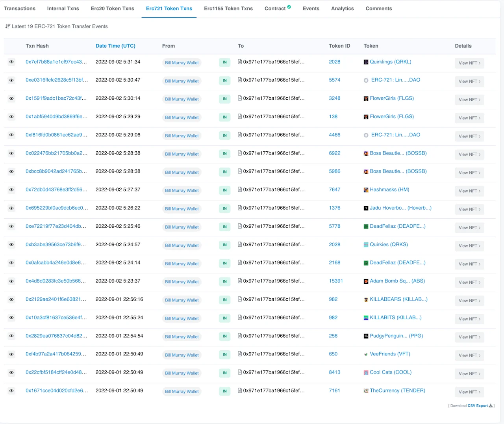Open the Boss Beauties link for Token ID 6922
This screenshot has width=504, height=424.
(x=398, y=153)
